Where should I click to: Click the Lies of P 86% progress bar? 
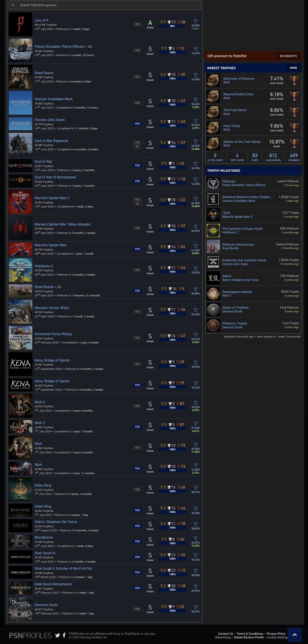[x=172, y=26]
